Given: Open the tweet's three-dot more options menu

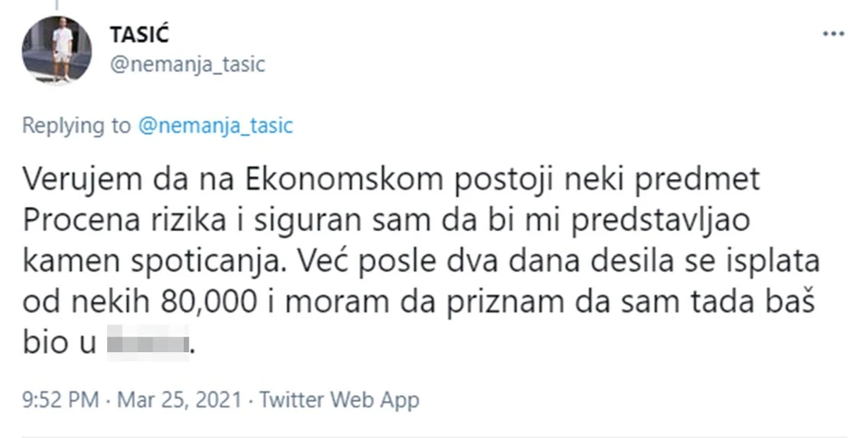Looking at the screenshot, I should tap(832, 34).
